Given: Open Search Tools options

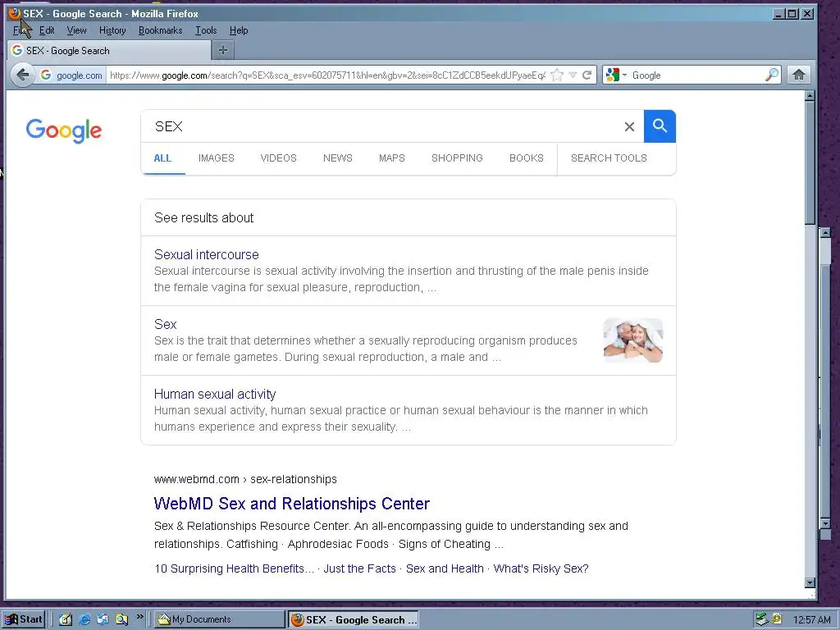Looking at the screenshot, I should click(x=609, y=158).
